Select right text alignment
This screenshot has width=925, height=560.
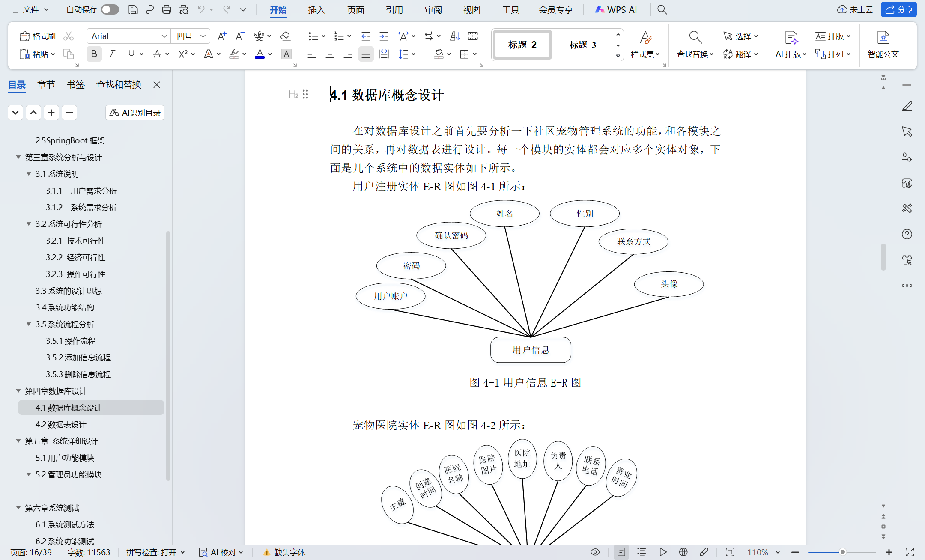pos(348,54)
